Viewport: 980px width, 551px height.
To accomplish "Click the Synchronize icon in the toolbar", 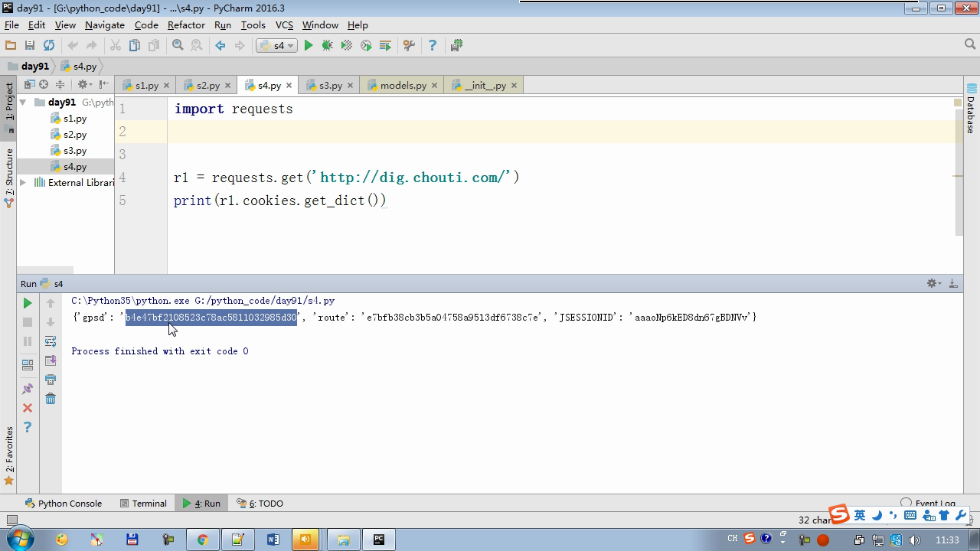I will point(49,46).
